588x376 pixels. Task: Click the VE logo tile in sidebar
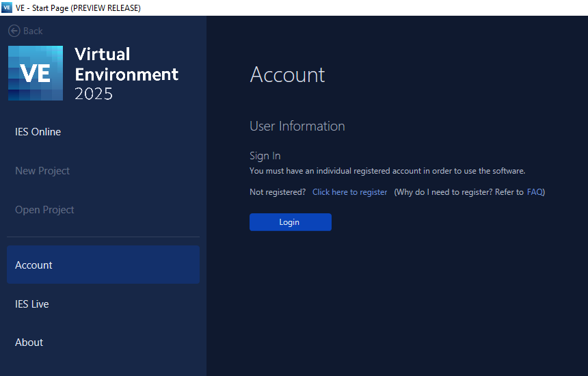[36, 73]
